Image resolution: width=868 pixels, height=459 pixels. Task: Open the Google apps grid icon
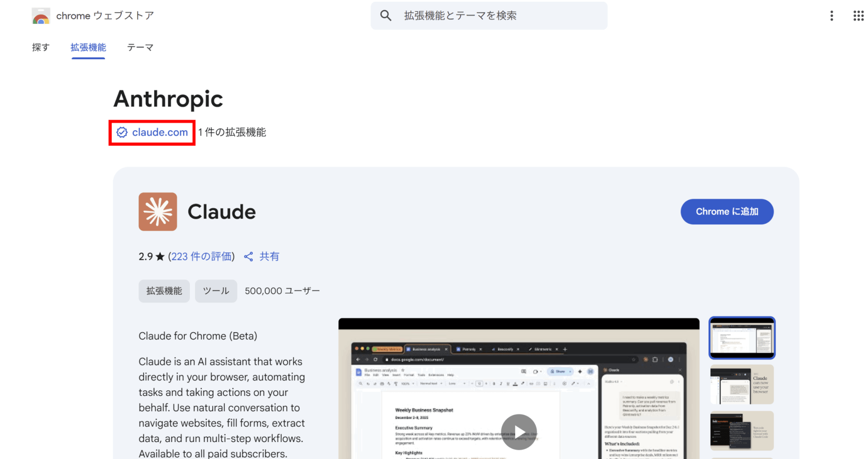tap(858, 16)
